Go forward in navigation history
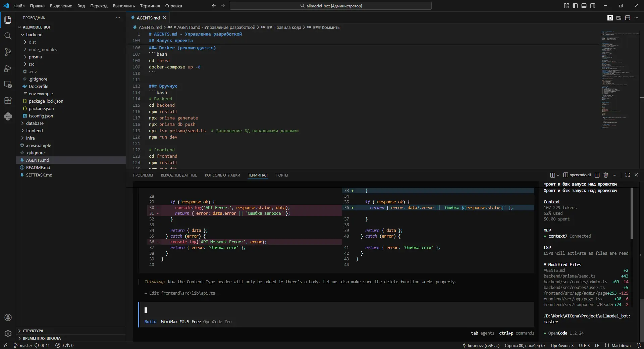Viewport: 644px width, 349px height. coord(223,6)
